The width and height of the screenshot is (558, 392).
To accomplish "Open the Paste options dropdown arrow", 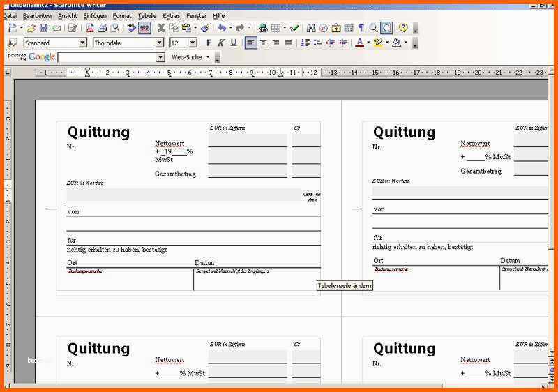I will coord(195,28).
